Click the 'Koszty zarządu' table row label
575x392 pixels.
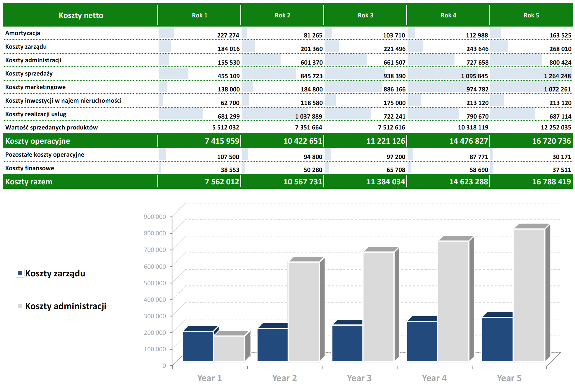click(x=26, y=47)
